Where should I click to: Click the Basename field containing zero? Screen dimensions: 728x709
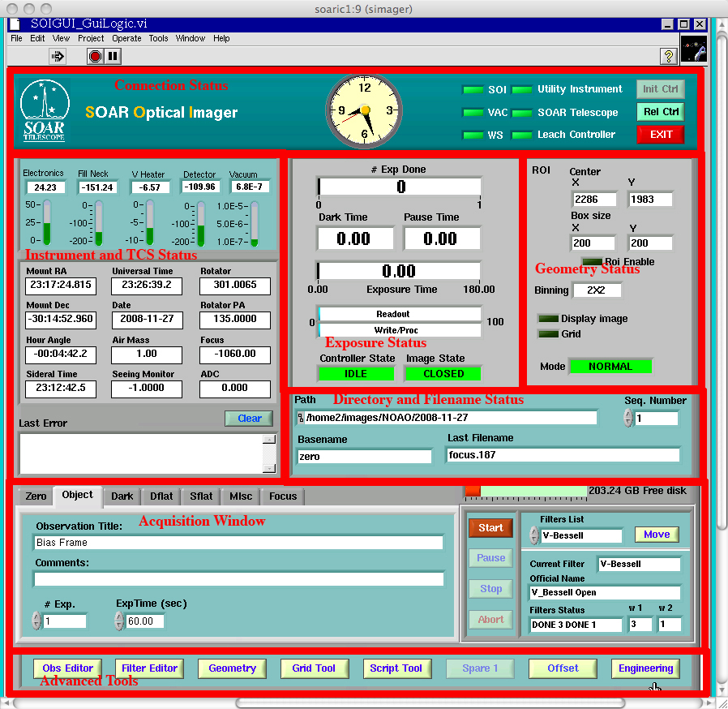[x=365, y=456]
